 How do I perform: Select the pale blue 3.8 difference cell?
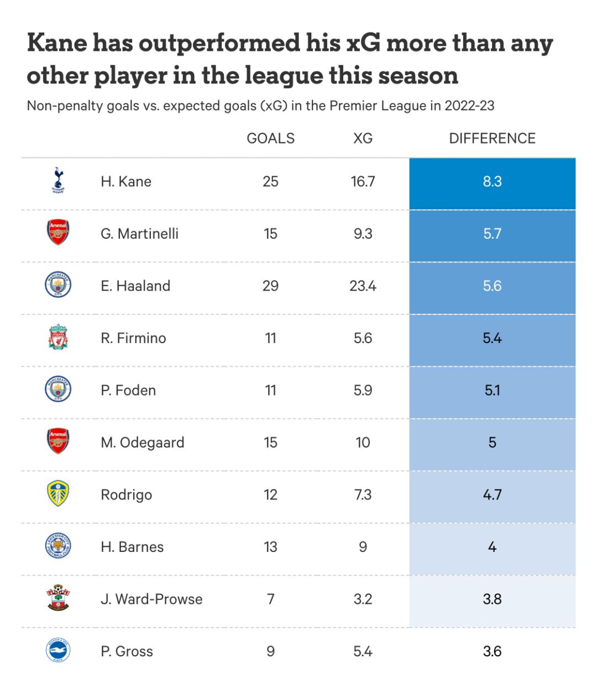click(492, 599)
